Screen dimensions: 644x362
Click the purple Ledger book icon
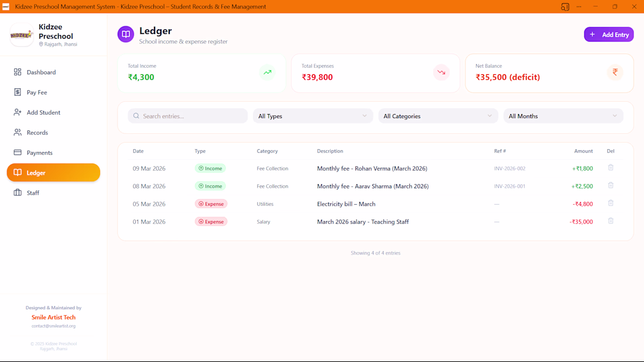click(126, 34)
